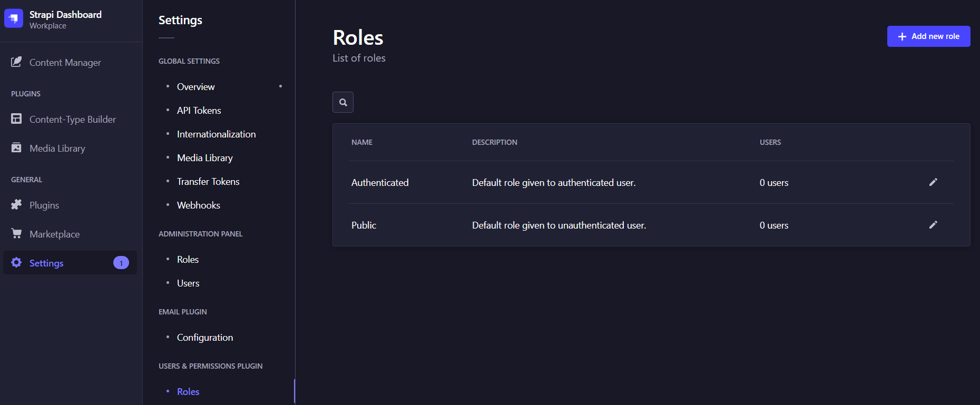Image resolution: width=980 pixels, height=405 pixels.
Task: Open the Content-Type Builder plugin
Action: 72,120
